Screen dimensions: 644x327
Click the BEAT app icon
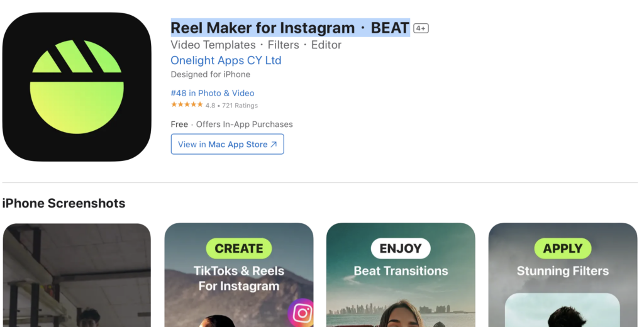(77, 87)
